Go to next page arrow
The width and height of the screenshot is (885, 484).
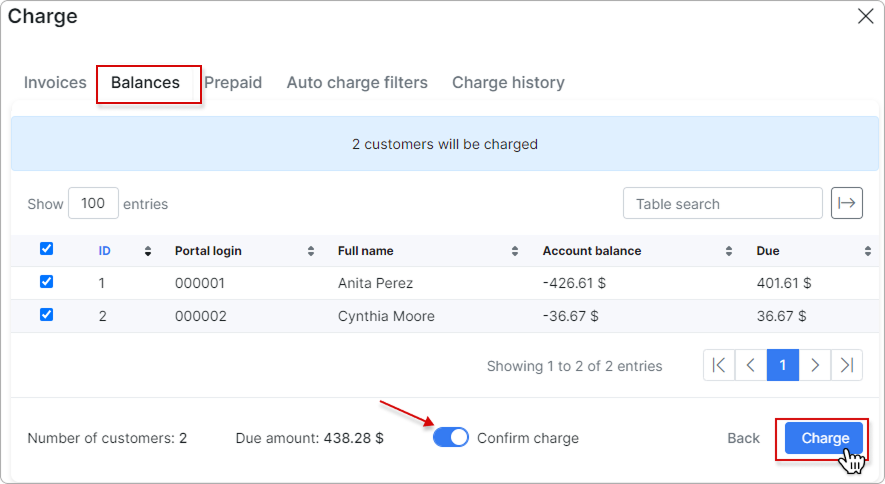click(x=815, y=365)
